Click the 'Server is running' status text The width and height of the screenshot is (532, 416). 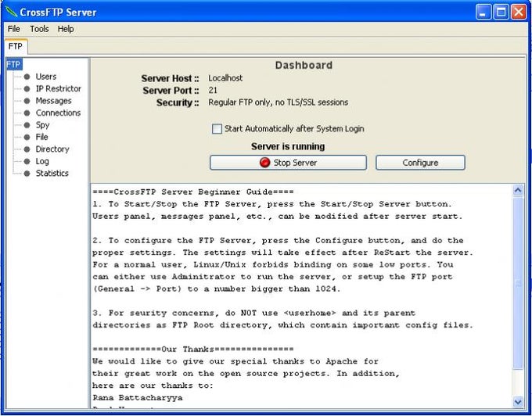(x=288, y=146)
